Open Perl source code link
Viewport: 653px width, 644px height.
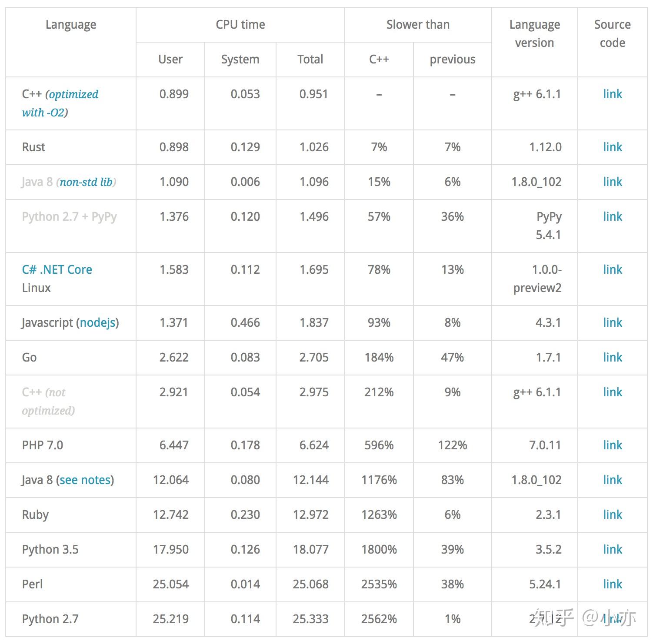612,584
